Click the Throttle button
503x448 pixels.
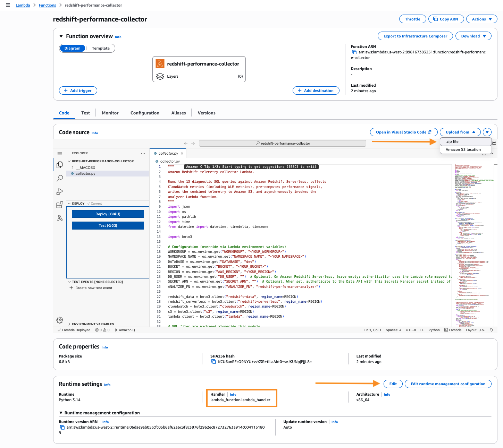412,19
